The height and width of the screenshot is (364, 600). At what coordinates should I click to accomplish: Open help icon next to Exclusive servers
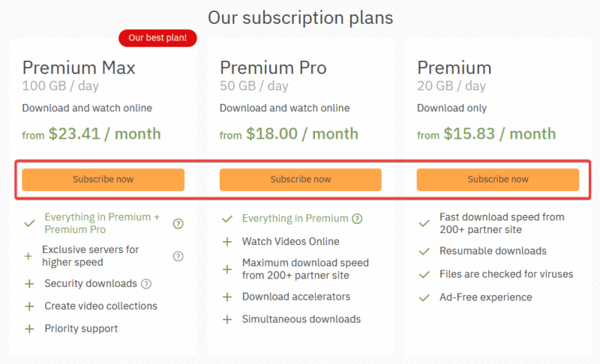(x=178, y=256)
